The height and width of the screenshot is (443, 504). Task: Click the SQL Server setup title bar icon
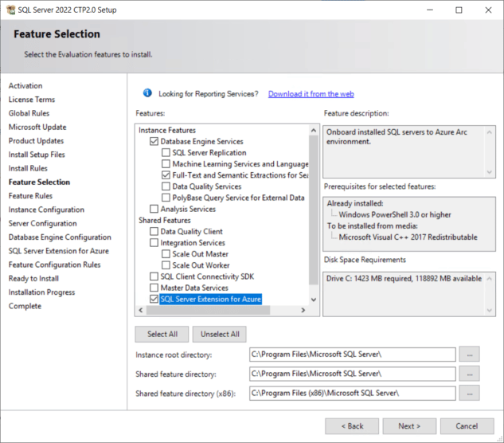(x=10, y=10)
